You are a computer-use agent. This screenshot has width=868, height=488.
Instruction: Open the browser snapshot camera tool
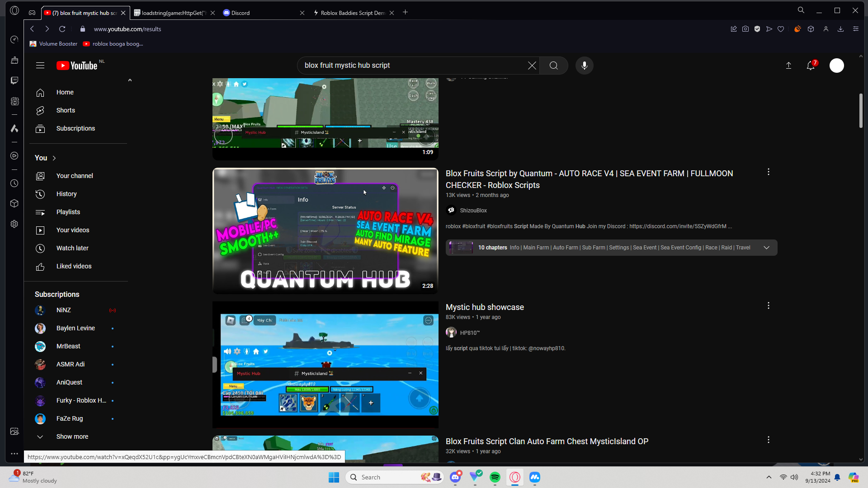pyautogui.click(x=745, y=29)
